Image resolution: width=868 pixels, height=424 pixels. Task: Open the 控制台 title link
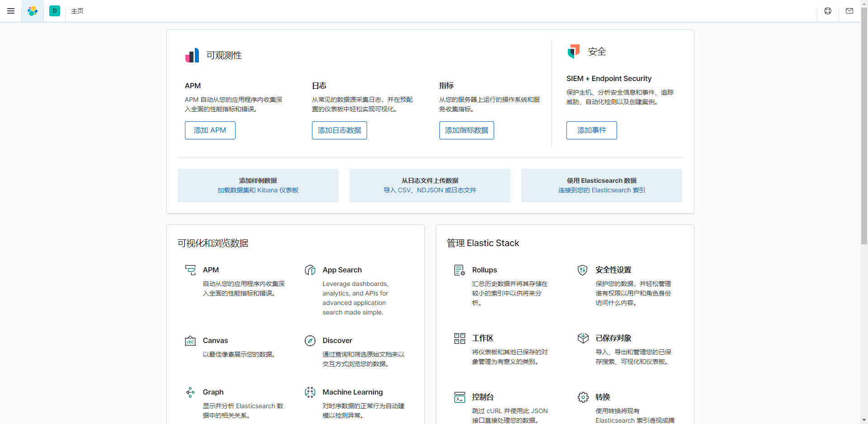pyautogui.click(x=483, y=397)
